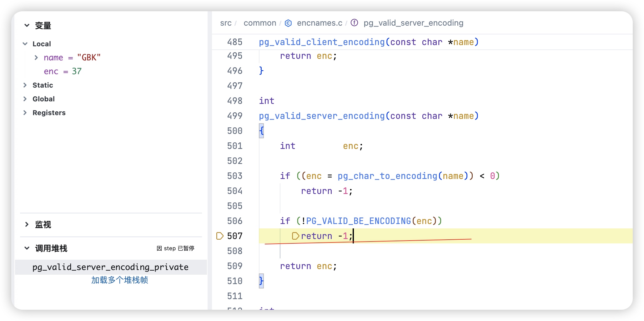
Task: Click line number 503 in gutter
Action: pos(235,176)
